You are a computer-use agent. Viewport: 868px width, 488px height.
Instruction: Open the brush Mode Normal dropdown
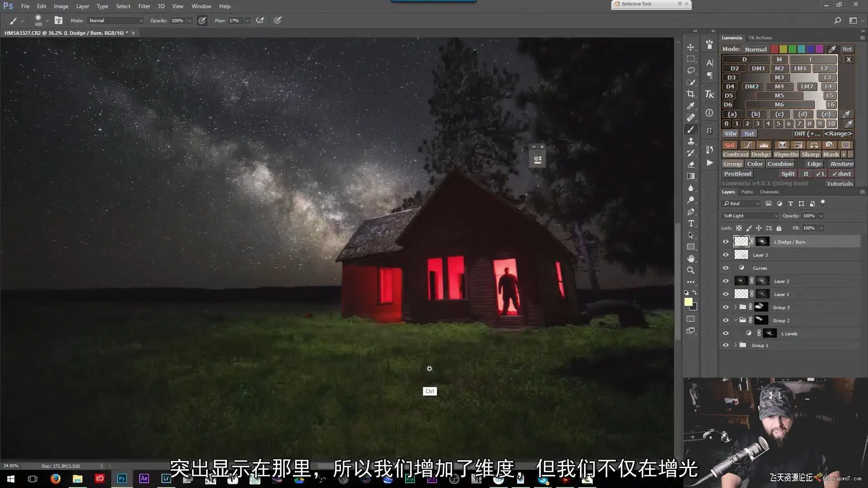116,20
